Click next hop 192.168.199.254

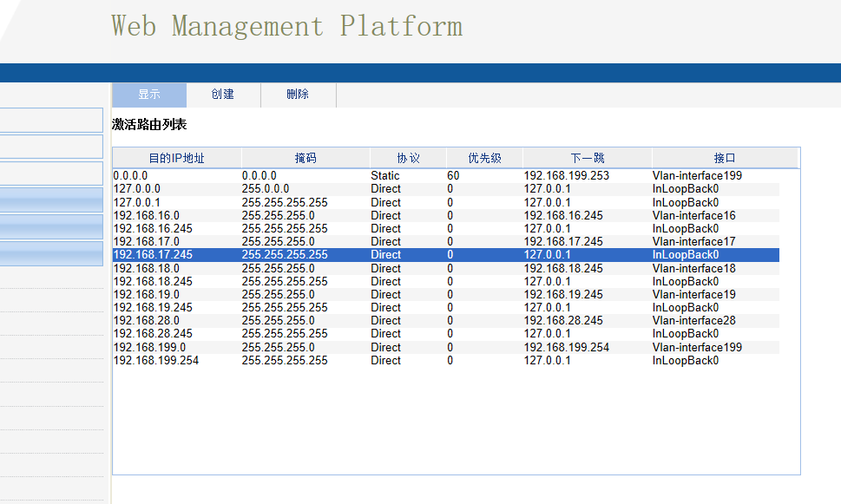[567, 348]
